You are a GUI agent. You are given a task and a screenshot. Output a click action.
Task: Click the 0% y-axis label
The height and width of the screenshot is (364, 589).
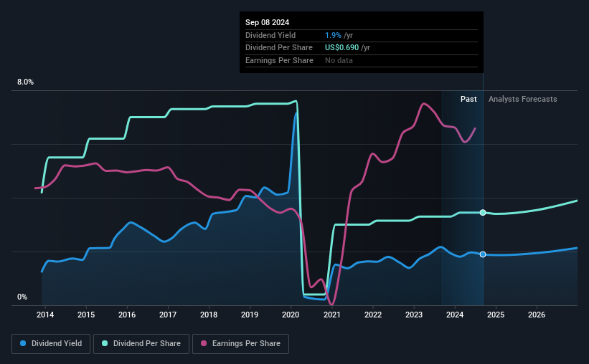[x=22, y=297]
